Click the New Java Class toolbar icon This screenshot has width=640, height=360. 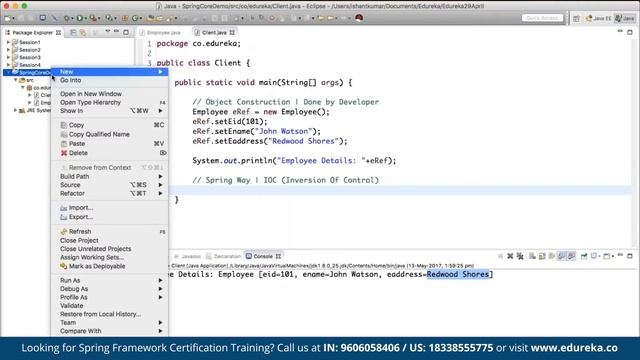click(135, 18)
